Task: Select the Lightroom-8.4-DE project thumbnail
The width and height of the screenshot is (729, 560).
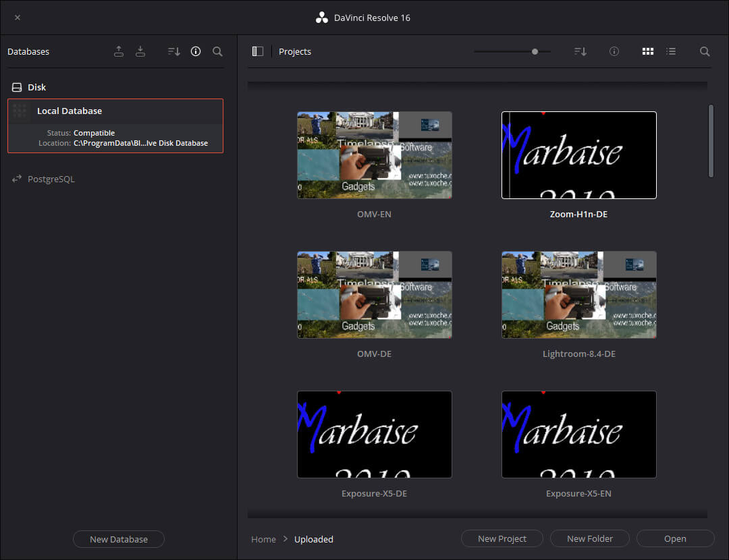Action: point(579,295)
